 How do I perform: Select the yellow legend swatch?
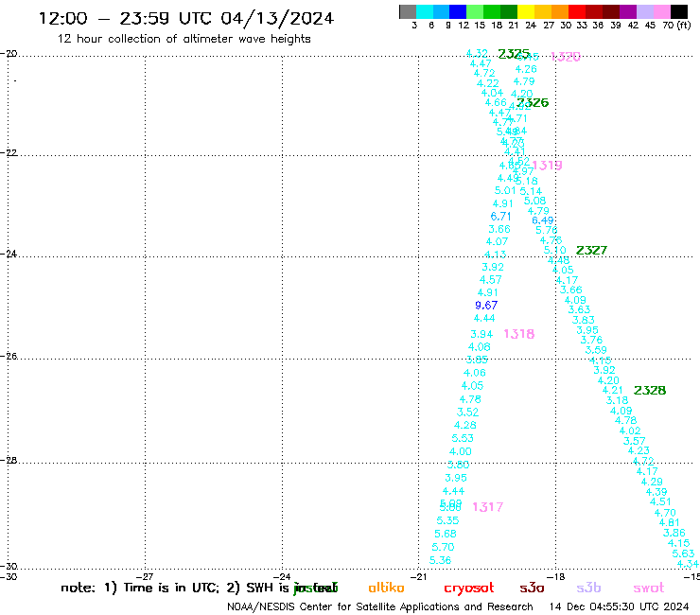click(x=526, y=11)
